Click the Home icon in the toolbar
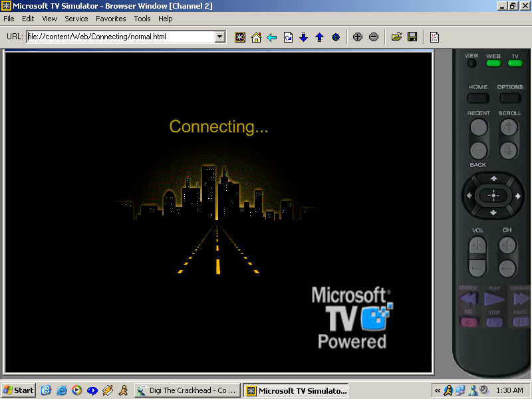The width and height of the screenshot is (532, 399). [256, 37]
